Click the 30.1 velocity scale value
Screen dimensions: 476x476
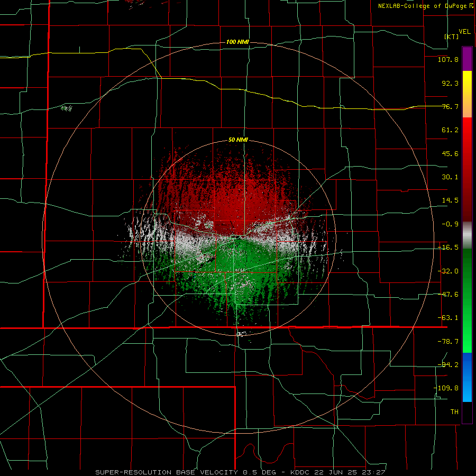tap(450, 177)
